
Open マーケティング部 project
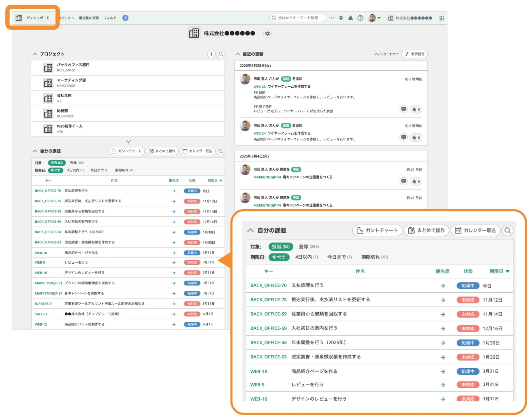[128, 83]
